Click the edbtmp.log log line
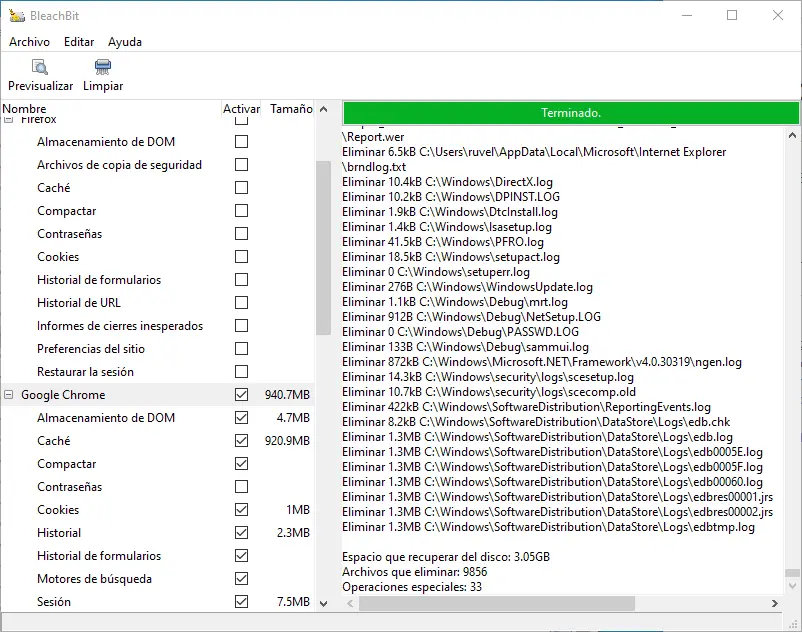 tap(548, 527)
